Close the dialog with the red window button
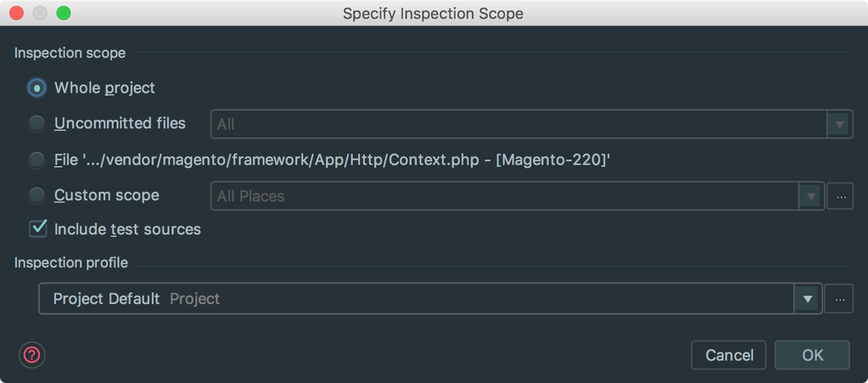 click(16, 13)
